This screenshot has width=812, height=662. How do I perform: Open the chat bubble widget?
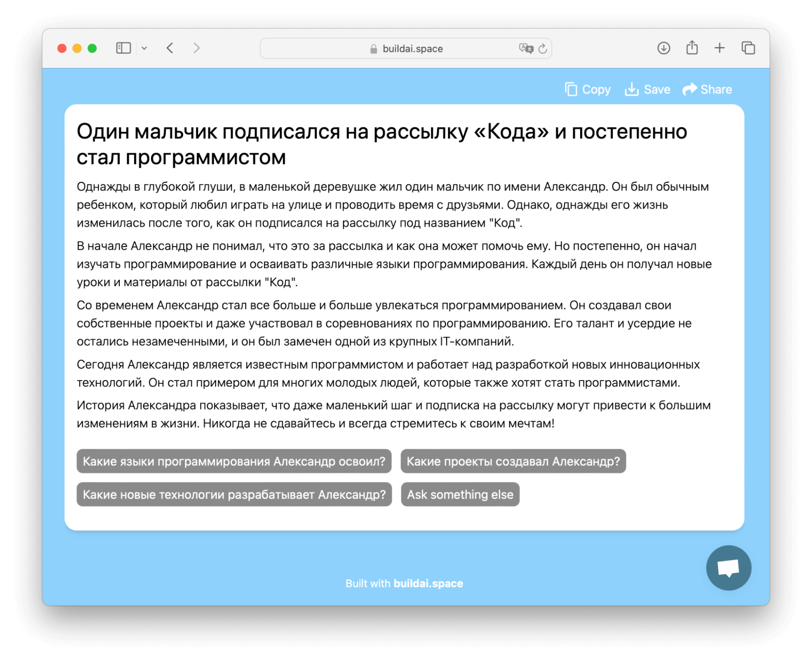(728, 568)
